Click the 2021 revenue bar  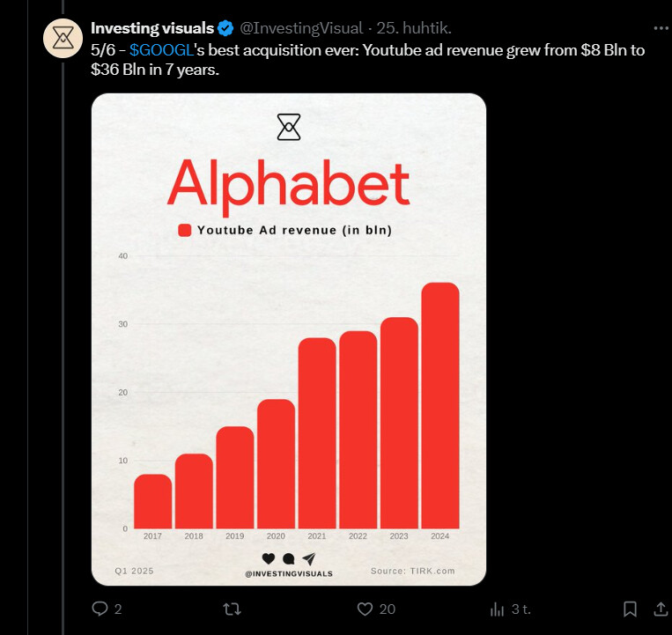point(317,433)
